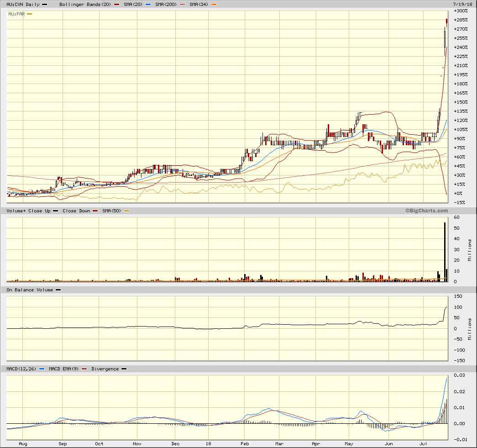Click the 'Volume+ Close Up' label

[x=28, y=211]
